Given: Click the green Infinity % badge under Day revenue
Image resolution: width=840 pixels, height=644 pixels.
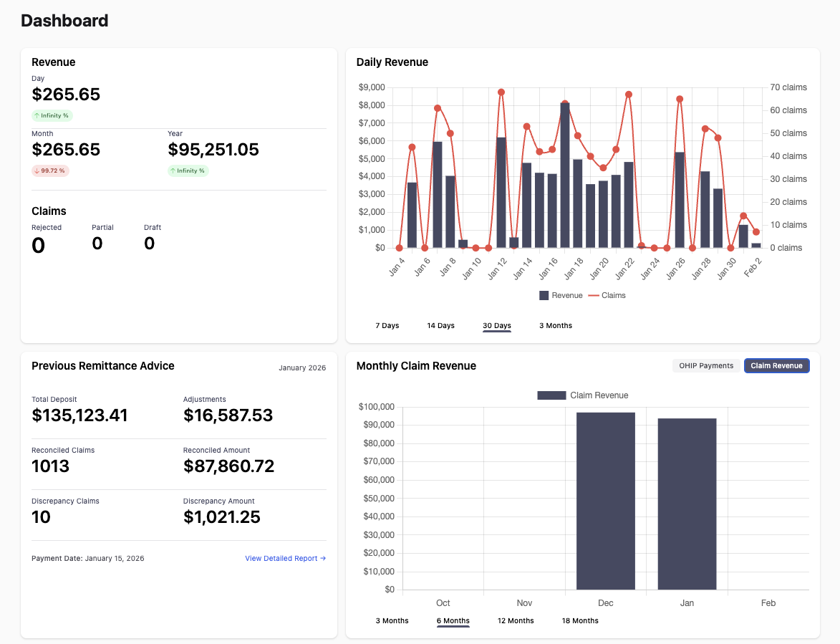Looking at the screenshot, I should click(52, 115).
